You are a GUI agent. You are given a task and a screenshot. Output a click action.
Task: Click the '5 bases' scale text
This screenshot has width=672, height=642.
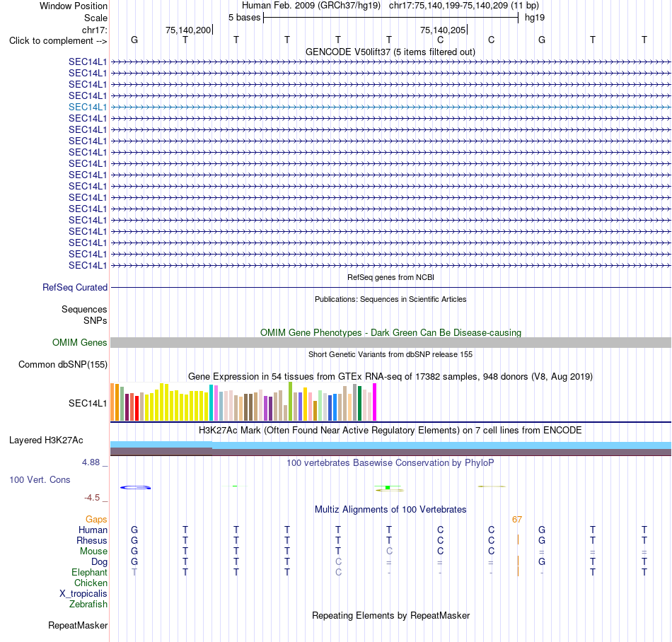(x=244, y=18)
